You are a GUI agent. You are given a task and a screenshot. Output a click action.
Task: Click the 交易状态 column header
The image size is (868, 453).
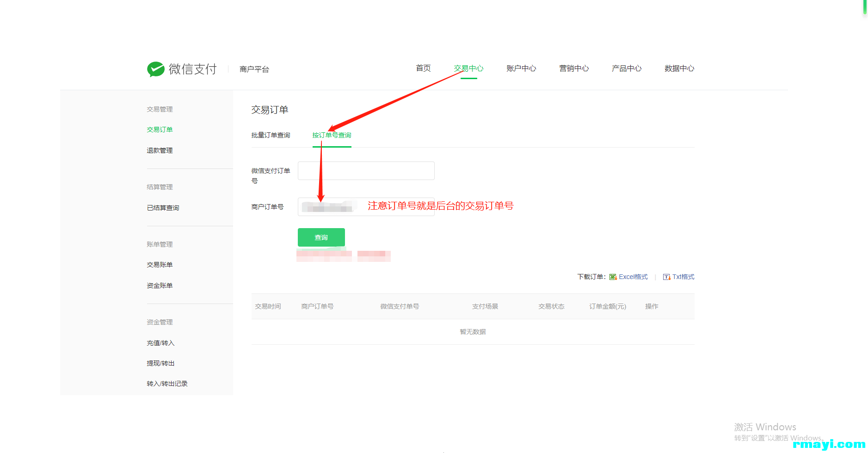(551, 306)
